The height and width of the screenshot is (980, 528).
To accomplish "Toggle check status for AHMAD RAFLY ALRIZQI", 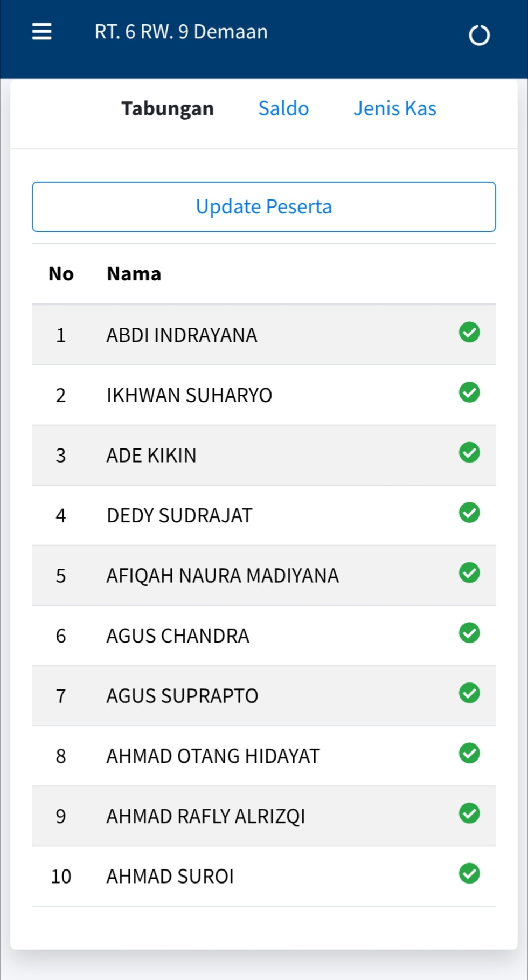I will point(469,813).
